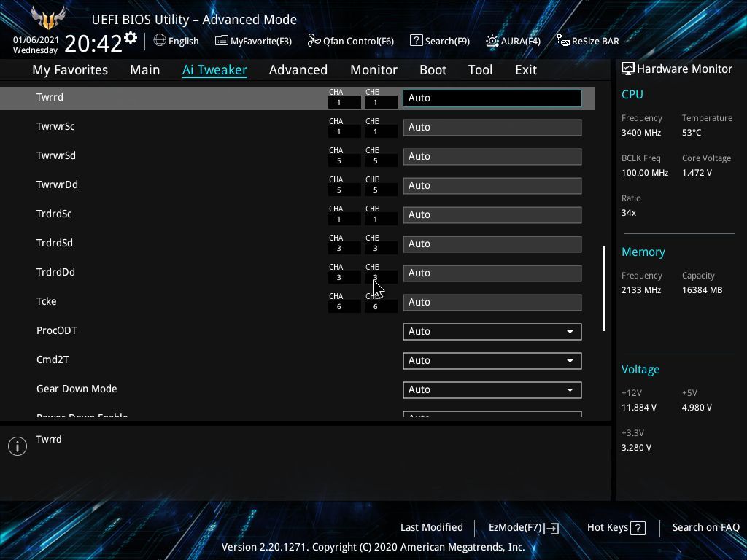The width and height of the screenshot is (747, 560).
Task: Select the TwrwrSc setting label
Action: coord(55,126)
